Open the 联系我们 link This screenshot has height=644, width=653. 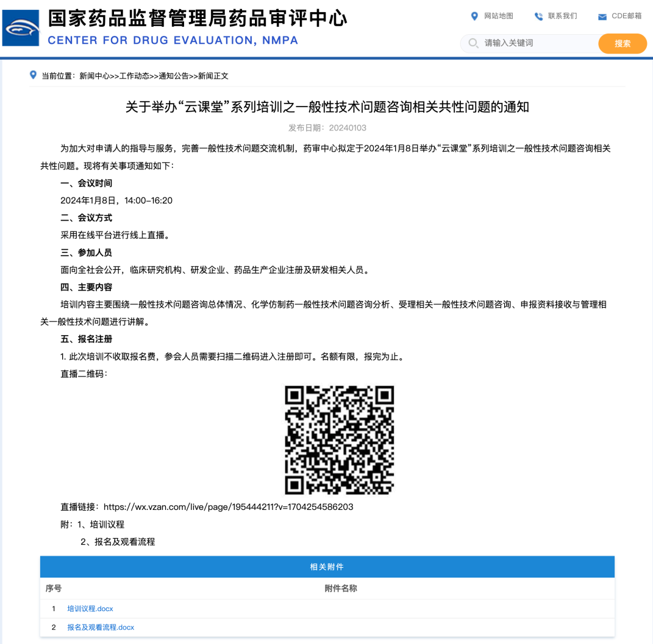point(562,16)
